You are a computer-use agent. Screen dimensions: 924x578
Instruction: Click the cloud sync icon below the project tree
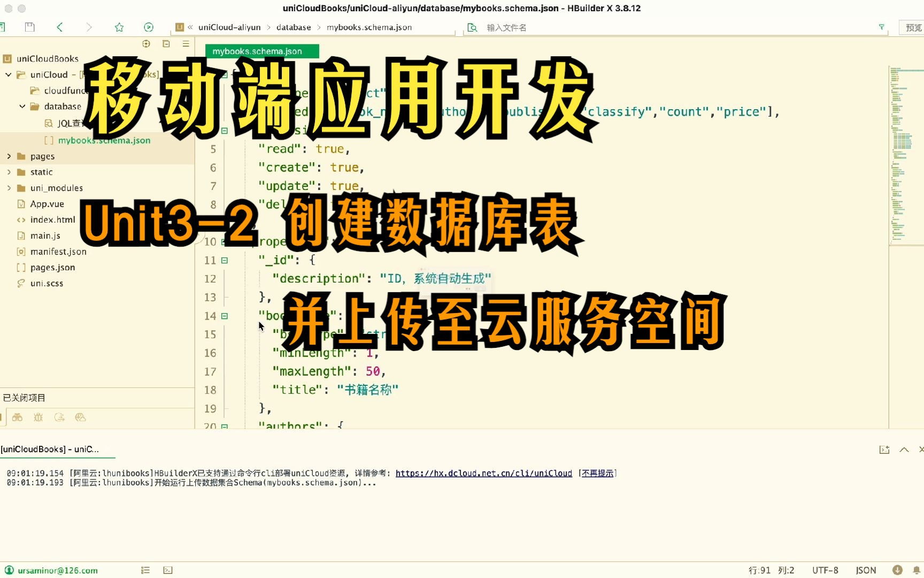(x=60, y=418)
